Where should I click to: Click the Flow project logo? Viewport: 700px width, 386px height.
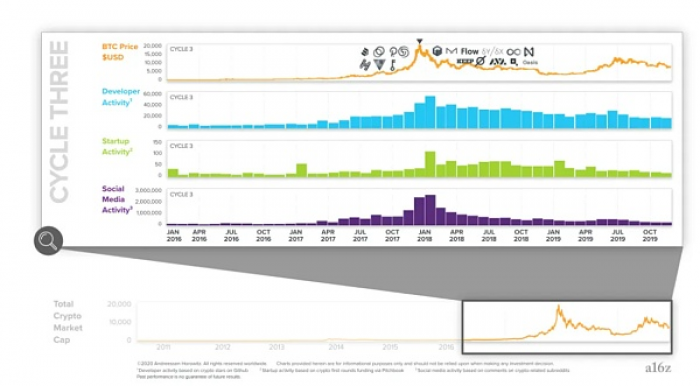point(469,51)
